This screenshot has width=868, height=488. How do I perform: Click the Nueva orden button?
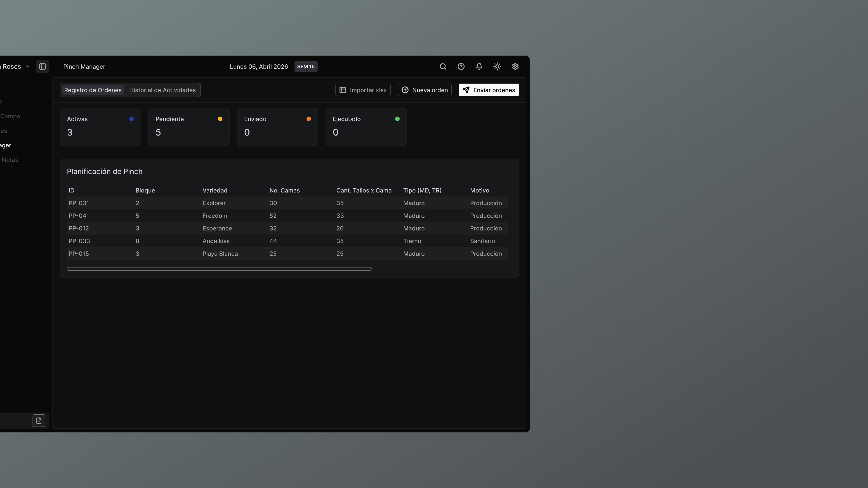pyautogui.click(x=425, y=90)
